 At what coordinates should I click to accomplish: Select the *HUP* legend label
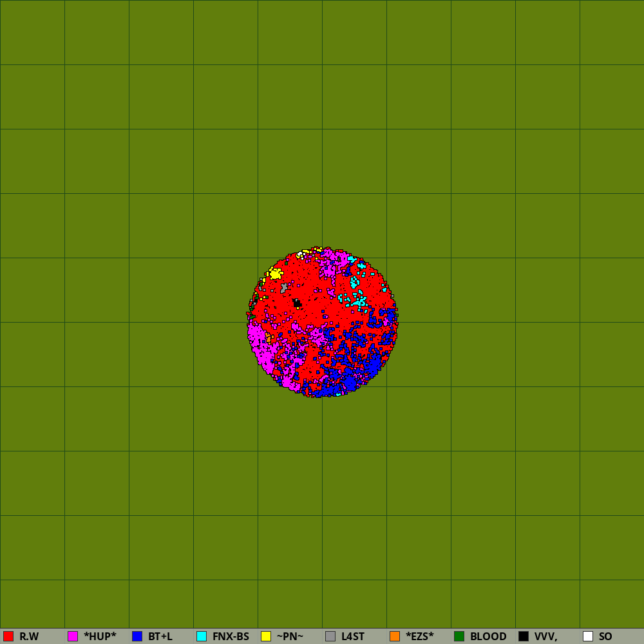pos(100,636)
